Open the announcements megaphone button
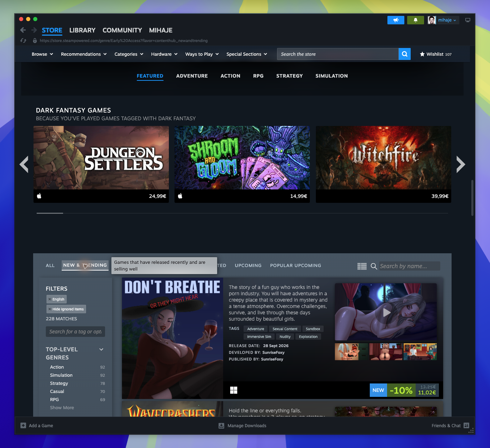 396,20
